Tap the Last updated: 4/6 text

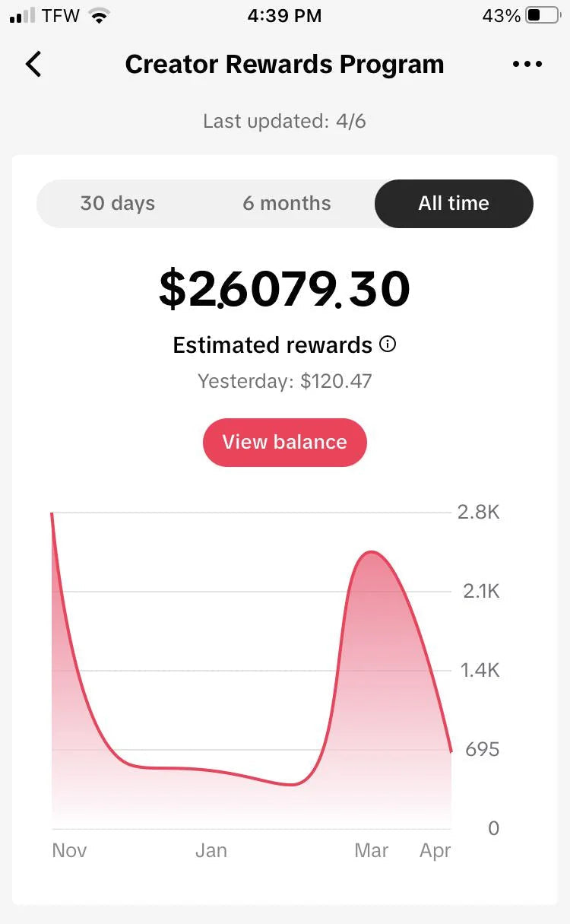click(x=284, y=121)
